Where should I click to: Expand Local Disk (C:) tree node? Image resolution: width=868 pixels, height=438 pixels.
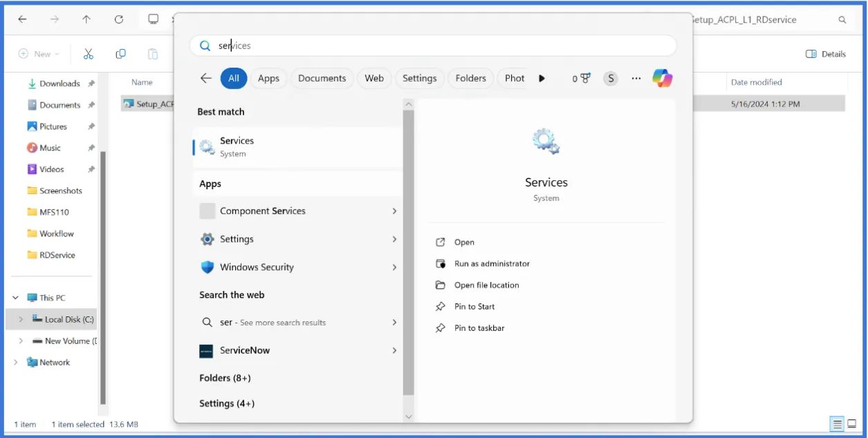(x=21, y=319)
